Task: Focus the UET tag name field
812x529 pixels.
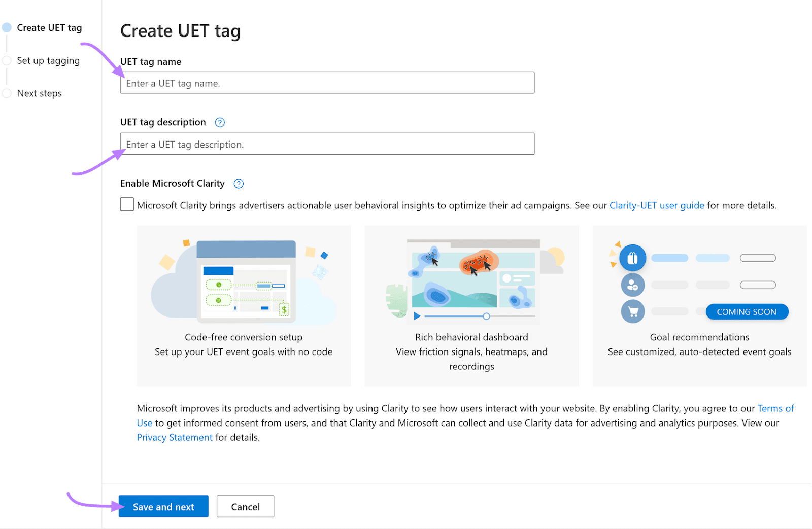Action: pos(327,83)
